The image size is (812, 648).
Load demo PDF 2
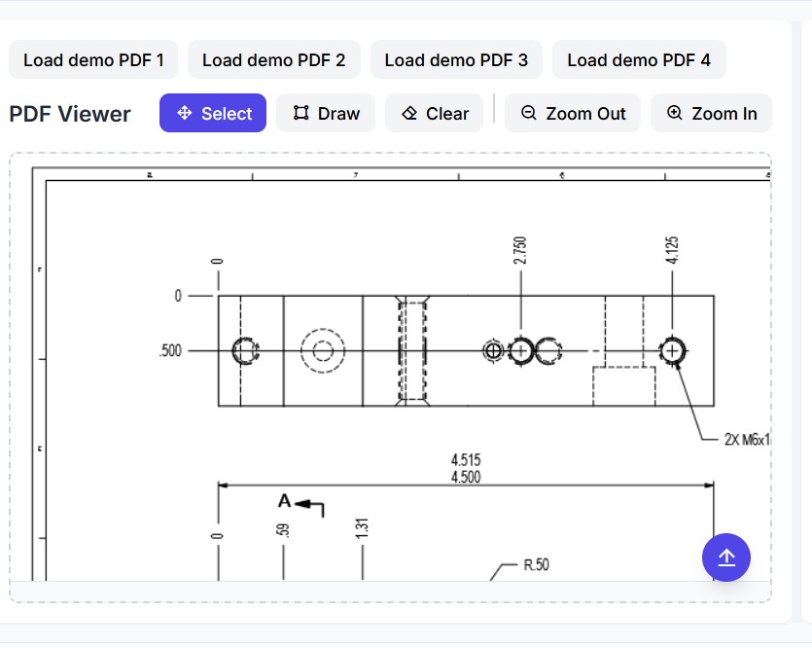274,59
